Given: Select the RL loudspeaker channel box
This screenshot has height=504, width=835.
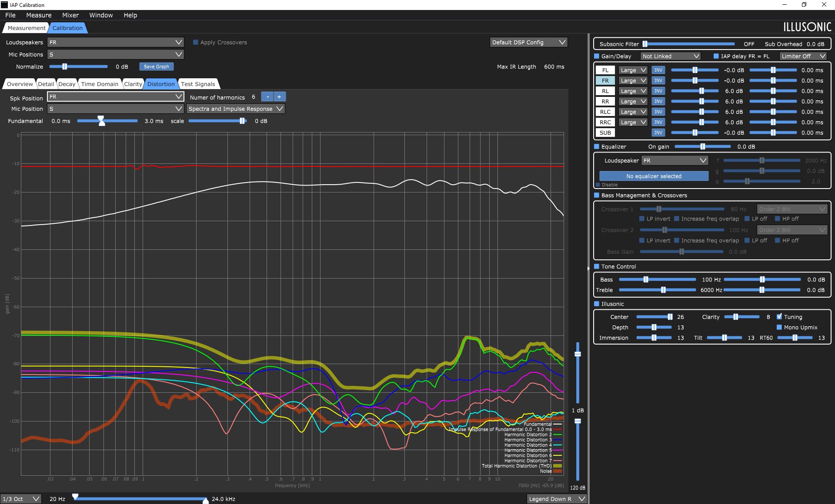Looking at the screenshot, I should point(605,91).
